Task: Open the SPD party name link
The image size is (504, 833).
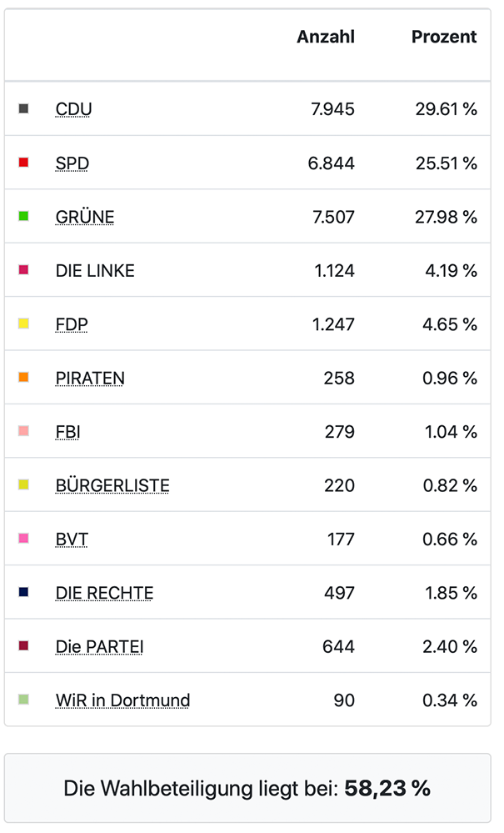Action: [x=72, y=163]
